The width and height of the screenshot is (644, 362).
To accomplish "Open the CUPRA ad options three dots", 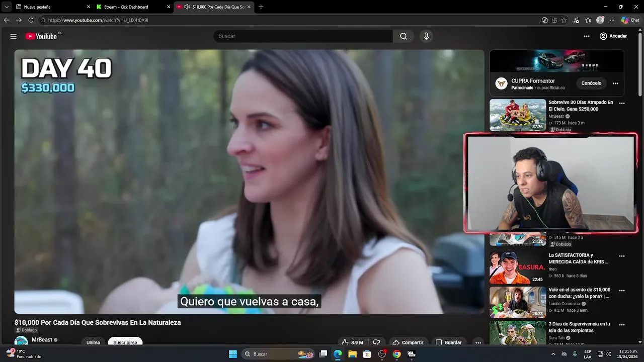I will point(615,83).
